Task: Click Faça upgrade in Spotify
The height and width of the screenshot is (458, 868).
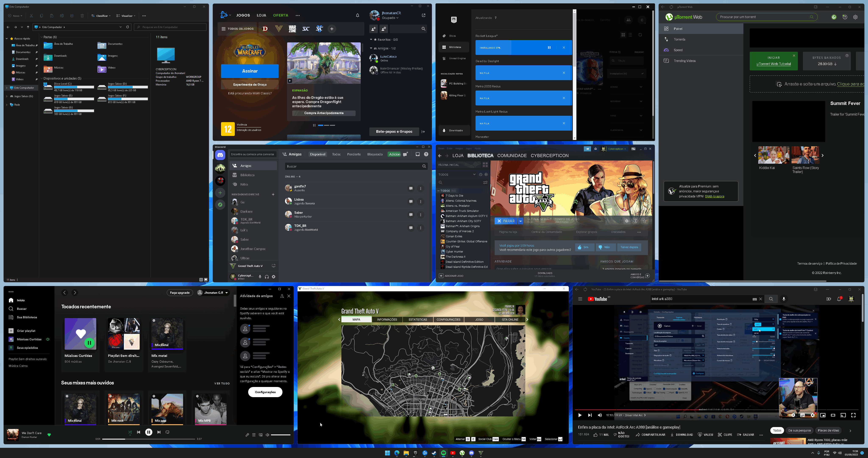Action: (180, 292)
